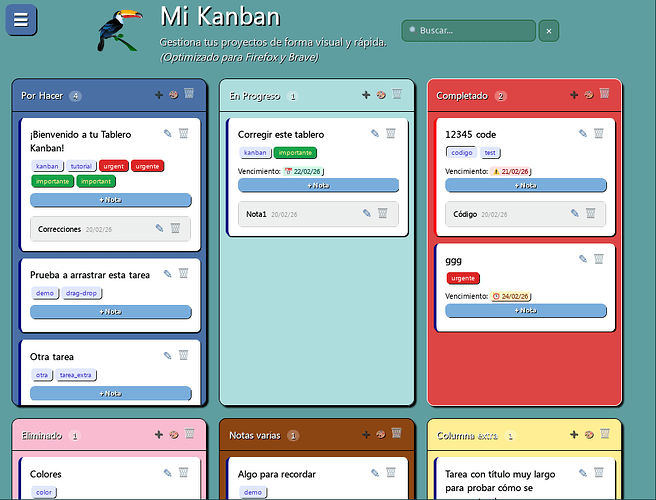Click the Buscar search field
Screen dimensions: 656x500
(468, 31)
